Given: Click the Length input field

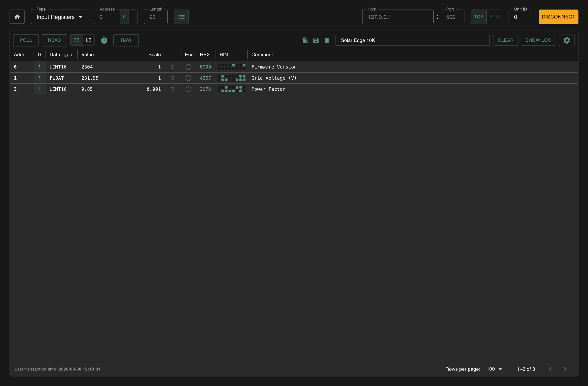Looking at the screenshot, I should pos(156,17).
